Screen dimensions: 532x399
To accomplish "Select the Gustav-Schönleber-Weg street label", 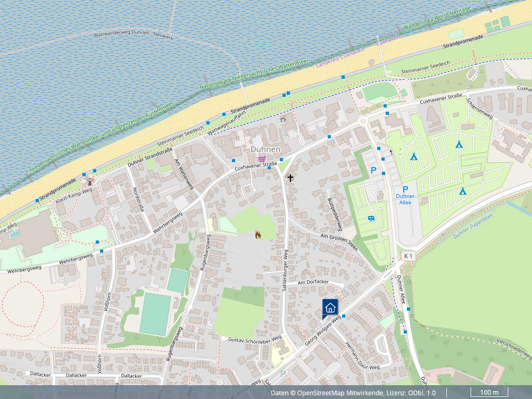I will [x=254, y=339].
